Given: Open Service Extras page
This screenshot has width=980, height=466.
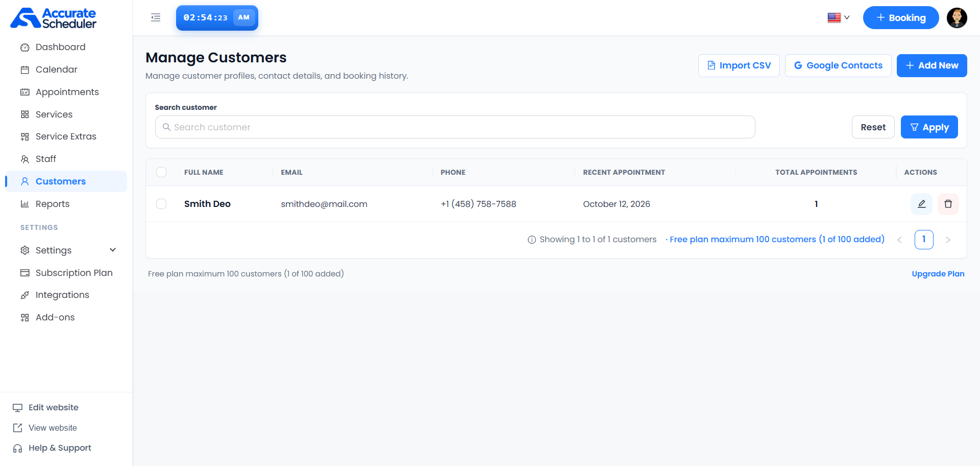Looking at the screenshot, I should (x=66, y=136).
